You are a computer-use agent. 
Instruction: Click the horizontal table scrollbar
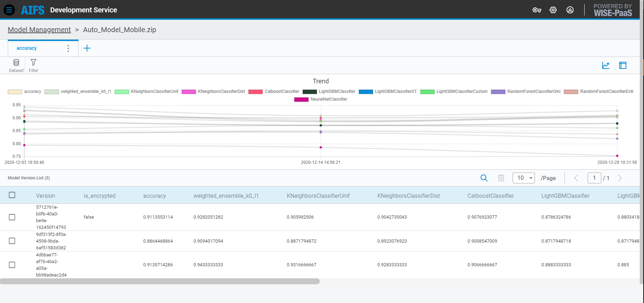(x=160, y=281)
